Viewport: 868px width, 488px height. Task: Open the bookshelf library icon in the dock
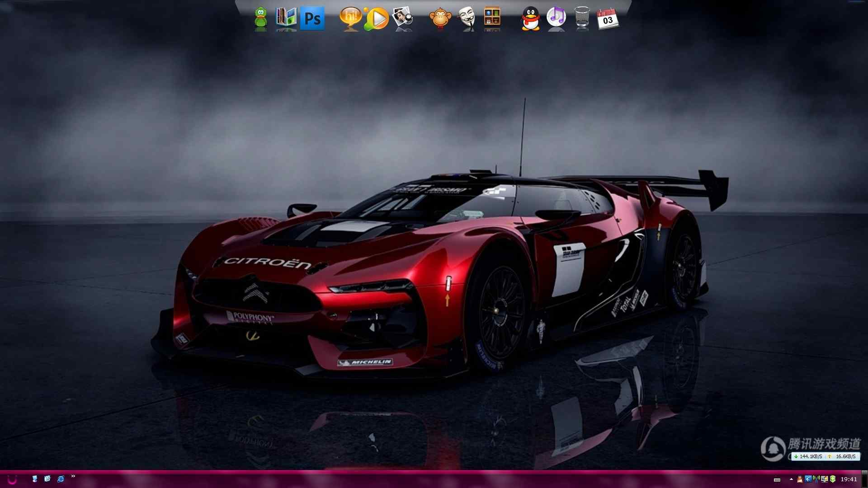[x=286, y=17]
